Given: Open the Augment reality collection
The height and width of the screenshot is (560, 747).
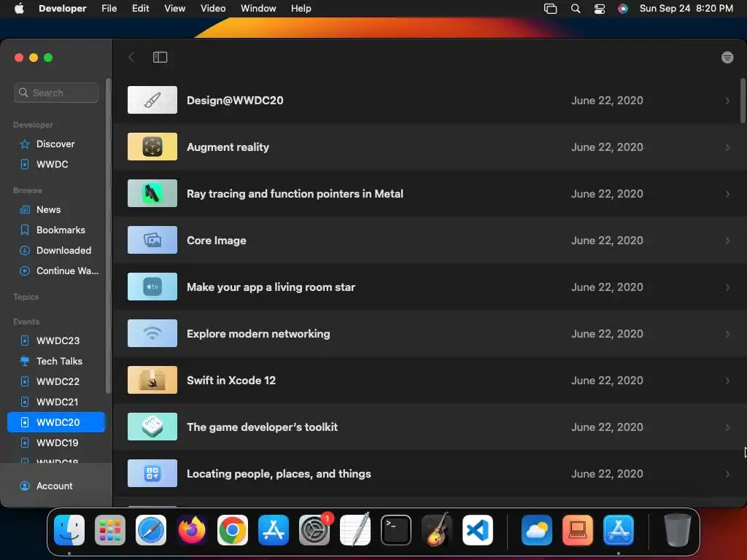Looking at the screenshot, I should pos(228,147).
